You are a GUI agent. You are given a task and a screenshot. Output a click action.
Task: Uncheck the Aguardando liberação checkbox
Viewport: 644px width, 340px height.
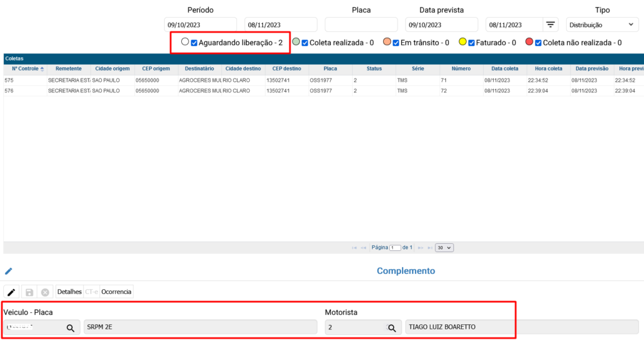coord(194,43)
